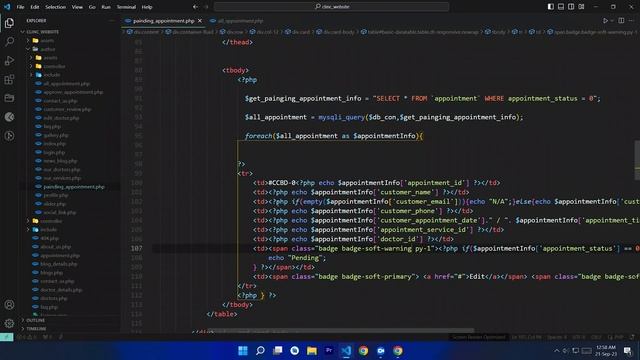Screen dimensions: 640x360
Task: Open the Search view in activity bar
Action: 9,42
